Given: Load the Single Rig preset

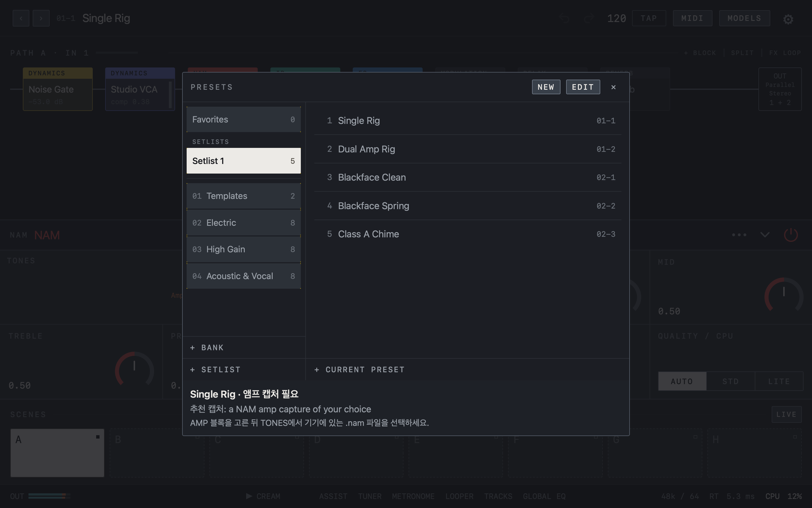Looking at the screenshot, I should pyautogui.click(x=467, y=121).
